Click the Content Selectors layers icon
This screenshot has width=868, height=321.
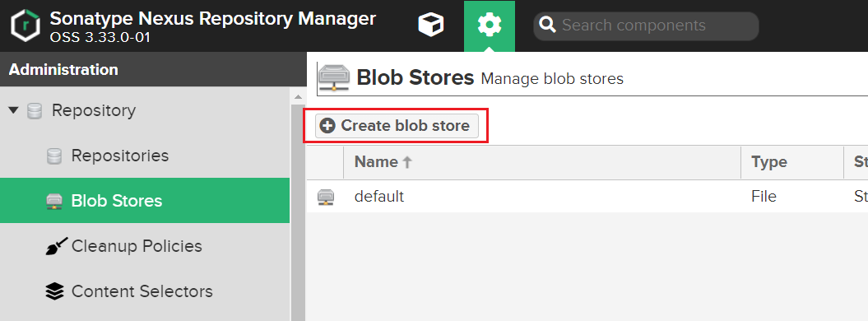click(54, 291)
